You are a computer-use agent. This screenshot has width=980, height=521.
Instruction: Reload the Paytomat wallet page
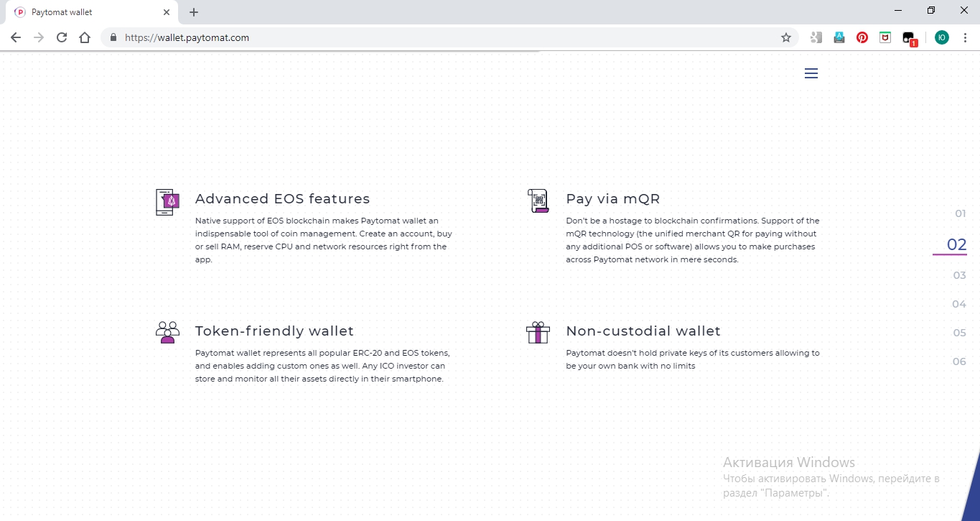point(62,37)
